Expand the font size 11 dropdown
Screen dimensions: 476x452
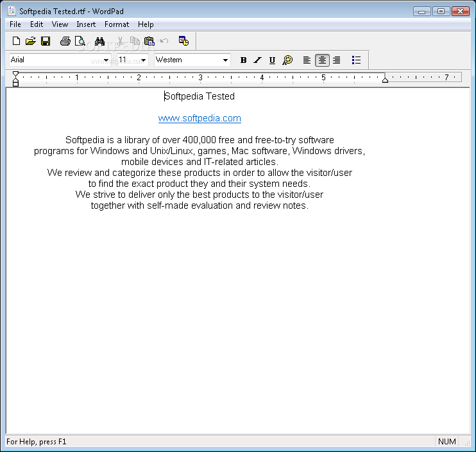tap(143, 60)
